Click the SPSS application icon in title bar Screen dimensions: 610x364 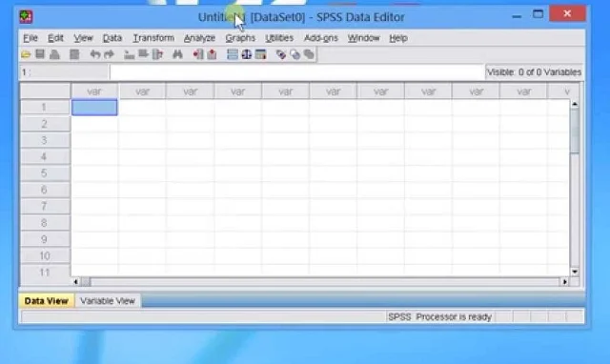[26, 17]
